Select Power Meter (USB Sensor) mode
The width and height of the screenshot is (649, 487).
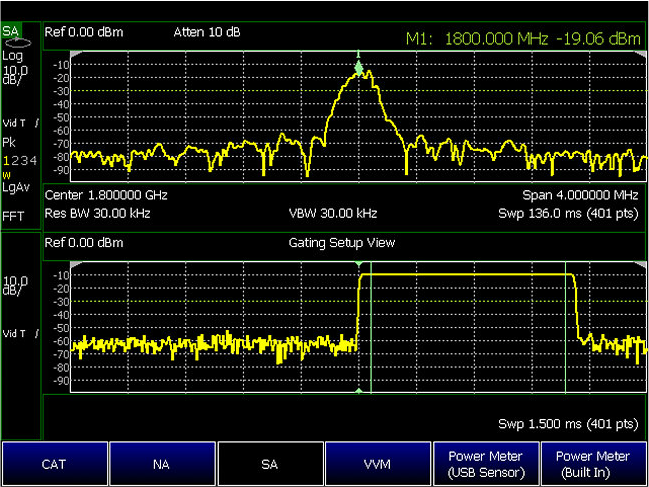486,464
